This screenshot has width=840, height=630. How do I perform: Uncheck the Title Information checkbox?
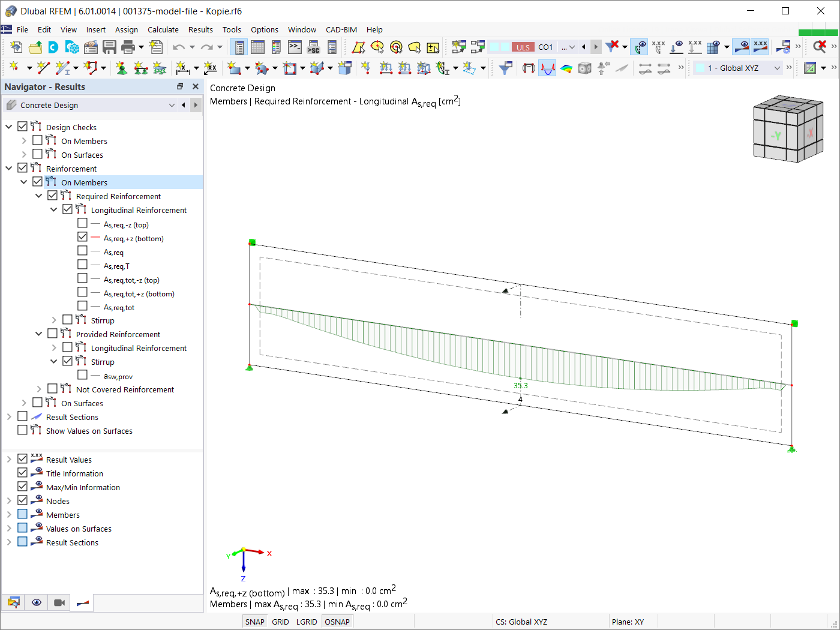click(22, 472)
